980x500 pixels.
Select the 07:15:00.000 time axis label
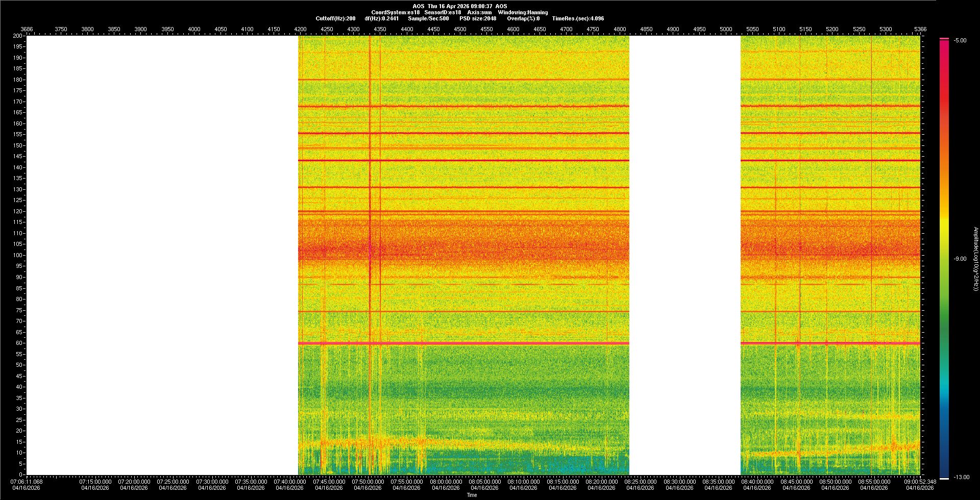pos(95,482)
